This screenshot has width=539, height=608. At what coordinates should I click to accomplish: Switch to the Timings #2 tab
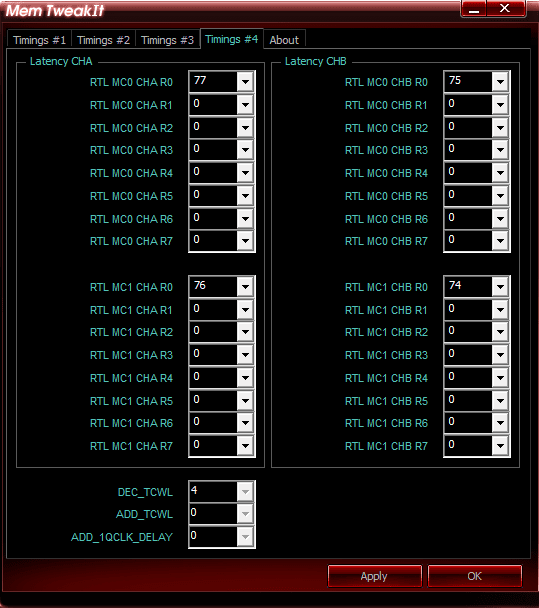[103, 40]
